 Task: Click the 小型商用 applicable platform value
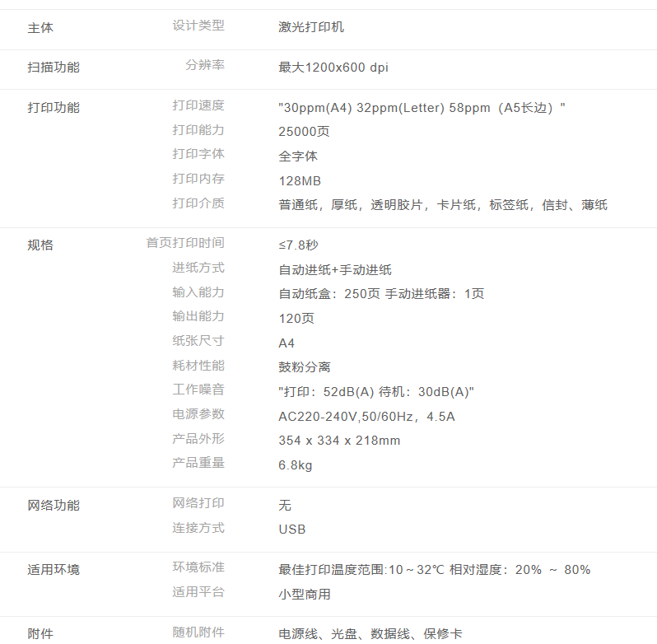[305, 595]
